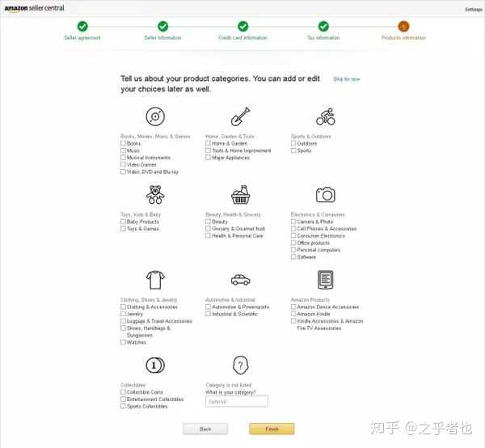Click the cyclist icon for Sports & Outdoors
485x448 pixels.
(326, 116)
